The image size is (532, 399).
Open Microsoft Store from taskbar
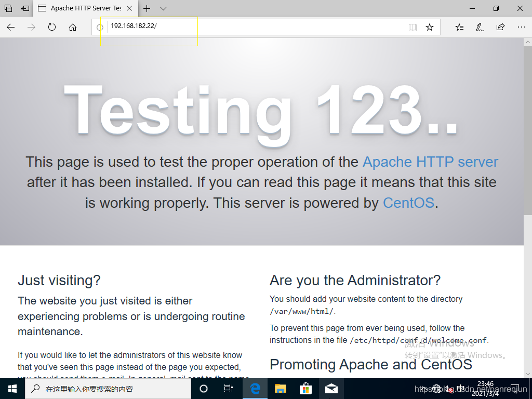[x=305, y=389]
